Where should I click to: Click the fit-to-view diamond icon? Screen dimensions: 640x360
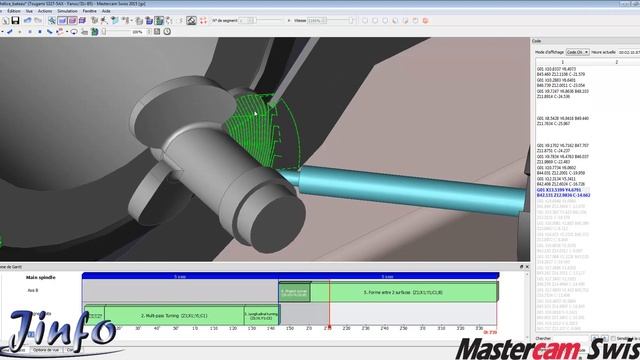(191, 20)
